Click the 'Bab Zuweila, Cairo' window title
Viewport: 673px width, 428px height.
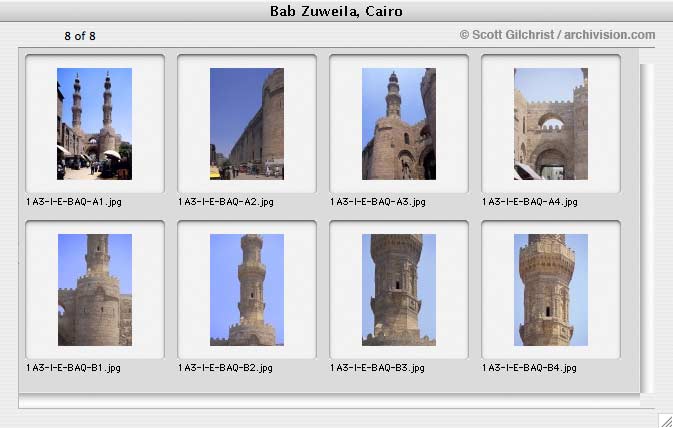point(336,11)
